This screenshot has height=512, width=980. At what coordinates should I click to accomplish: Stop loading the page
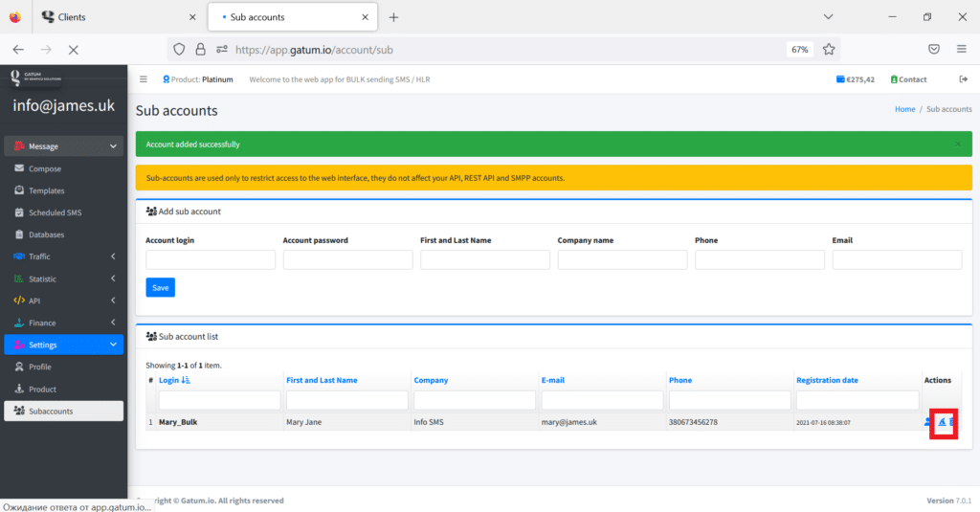coord(73,50)
